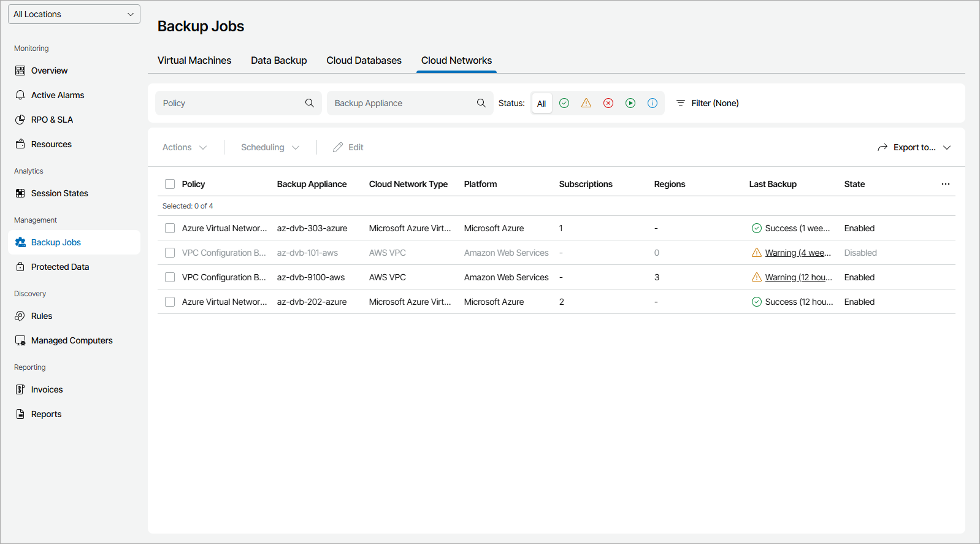Viewport: 980px width, 544px height.
Task: Filter by Info status icon
Action: (653, 103)
